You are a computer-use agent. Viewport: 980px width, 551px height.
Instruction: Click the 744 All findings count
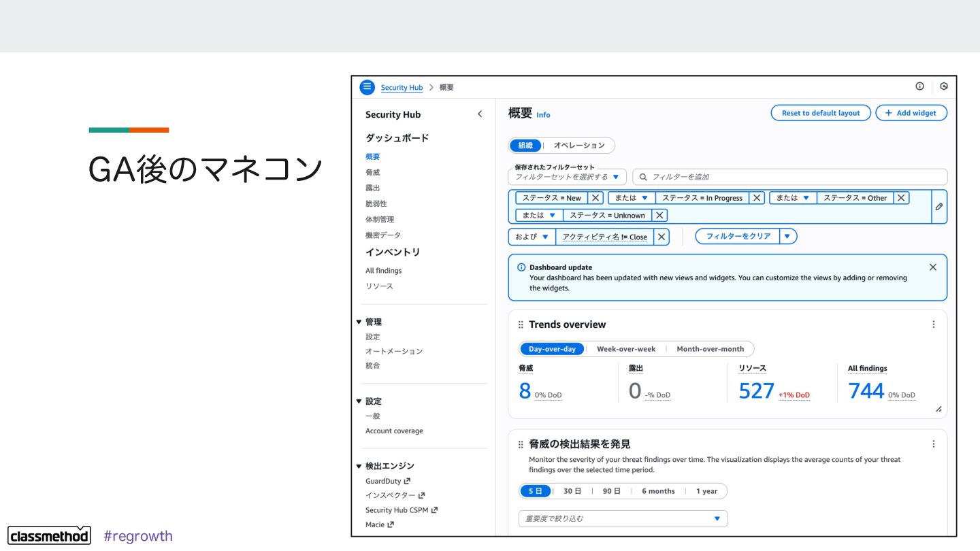866,390
